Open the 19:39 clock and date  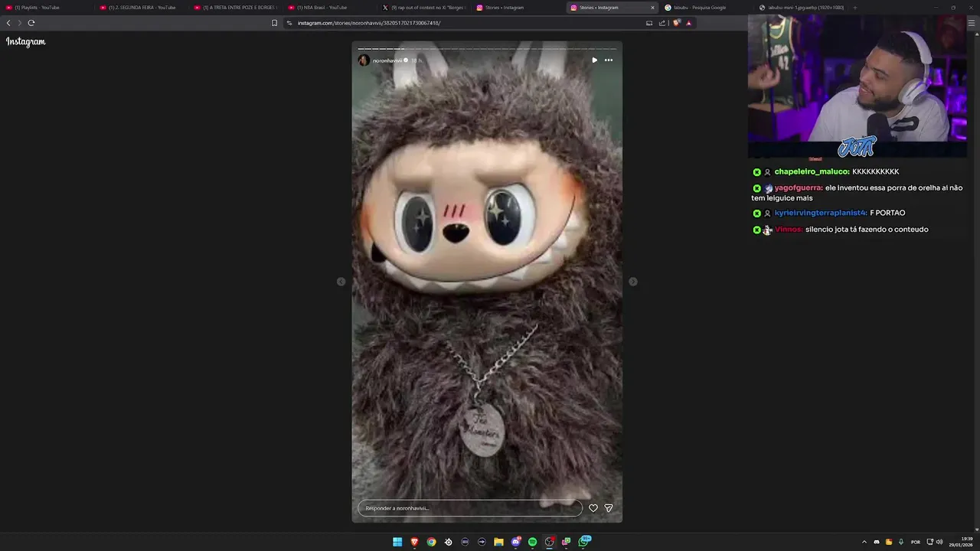tap(960, 542)
